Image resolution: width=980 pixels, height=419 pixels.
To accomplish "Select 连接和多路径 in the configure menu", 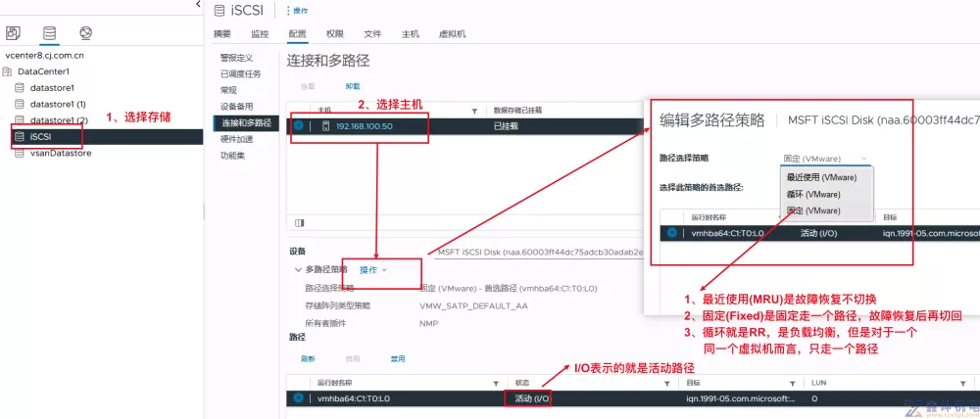I will coord(246,123).
